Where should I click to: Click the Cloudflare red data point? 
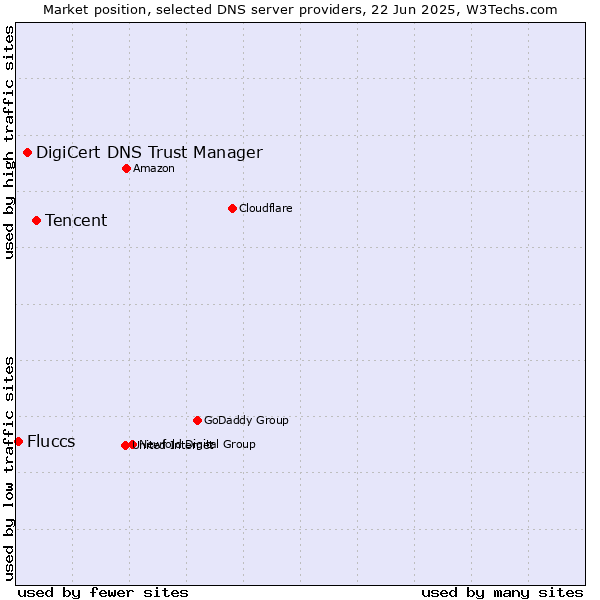pyautogui.click(x=232, y=209)
